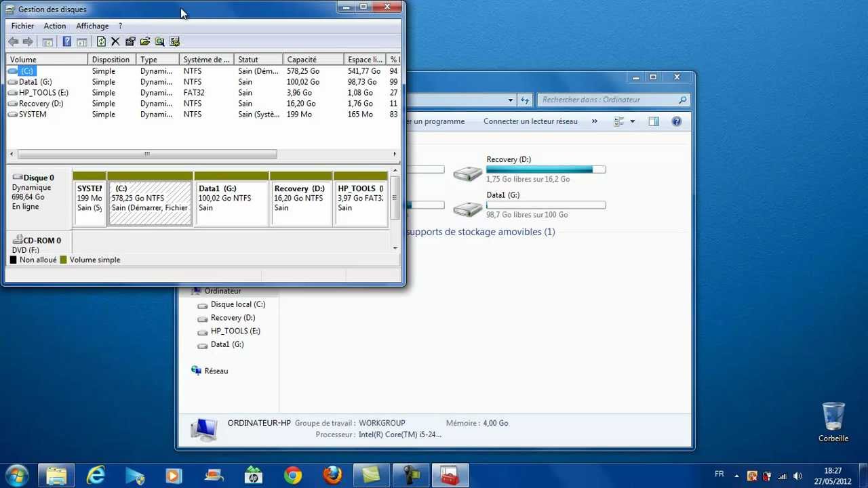Click Connecter un lecteur réseau

[x=530, y=121]
